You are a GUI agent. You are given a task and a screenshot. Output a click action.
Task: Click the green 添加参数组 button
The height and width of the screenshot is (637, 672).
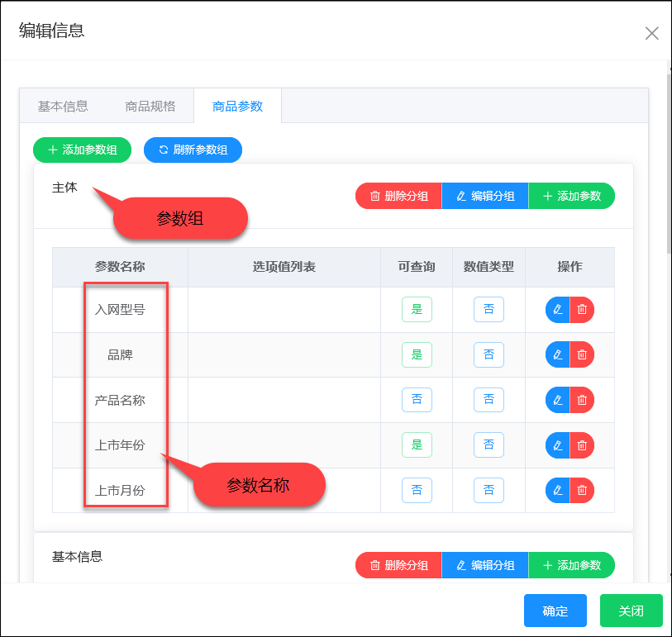click(x=82, y=150)
